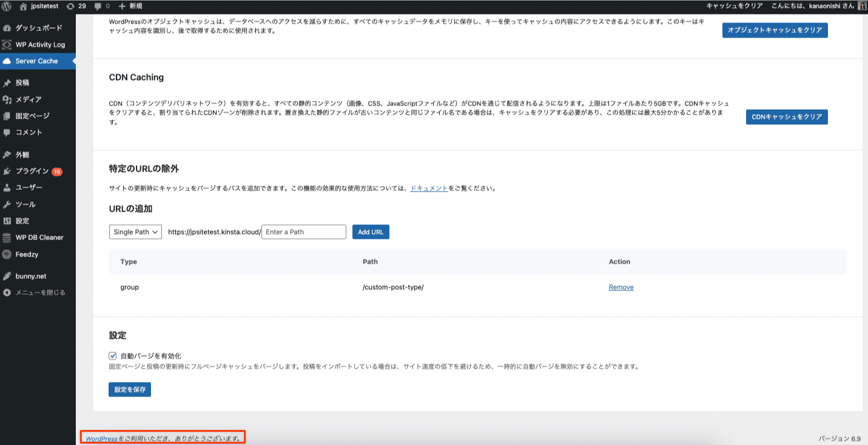Open the Single Path dropdown
Viewport: 868px width, 445px height.
pos(135,231)
